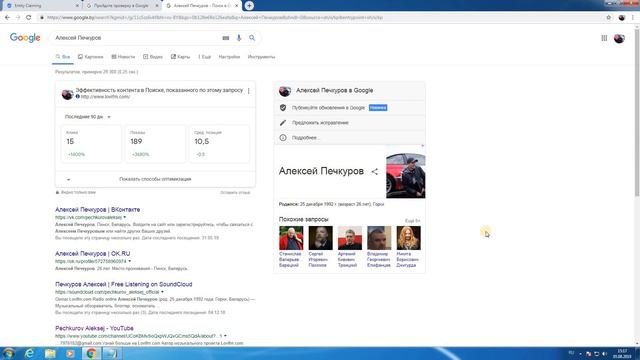The image size is (640, 360).
Task: Click the Google logo
Action: point(25,38)
